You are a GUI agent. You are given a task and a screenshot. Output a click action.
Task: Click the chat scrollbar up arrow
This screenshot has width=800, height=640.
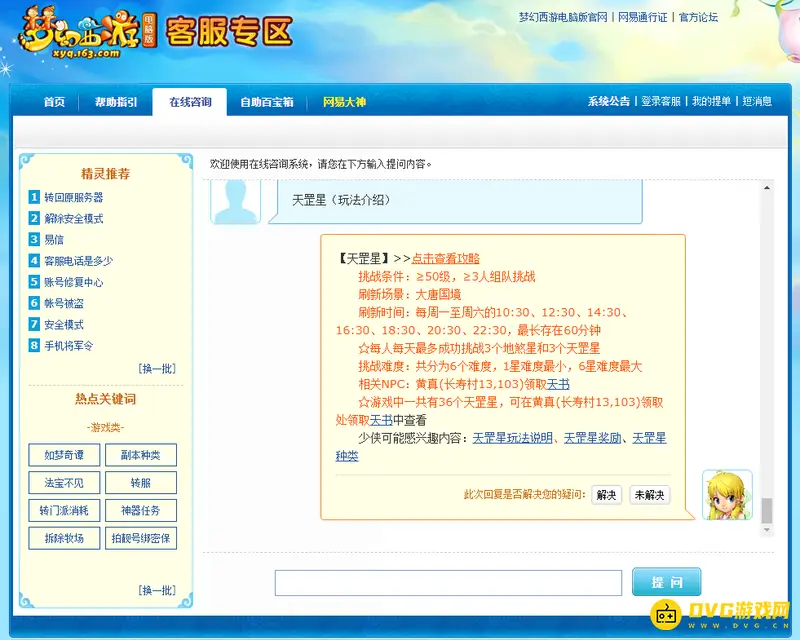tap(767, 188)
